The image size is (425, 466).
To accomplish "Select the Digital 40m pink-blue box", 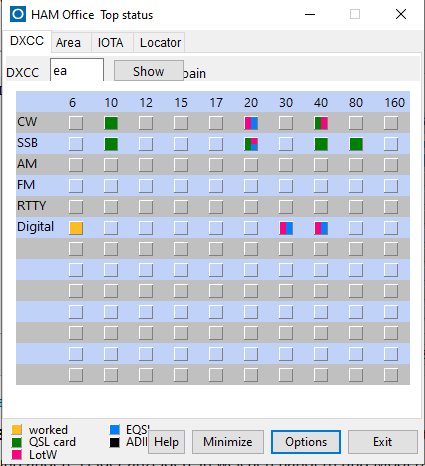I will (x=321, y=228).
